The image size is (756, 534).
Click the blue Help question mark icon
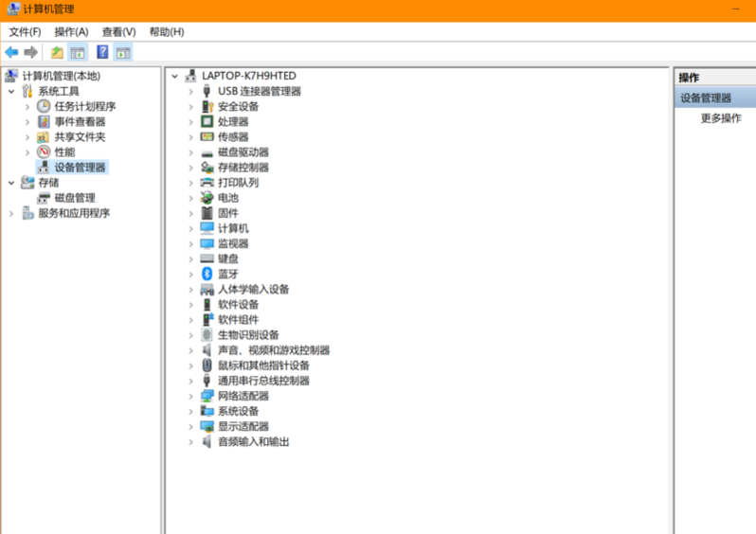102,52
